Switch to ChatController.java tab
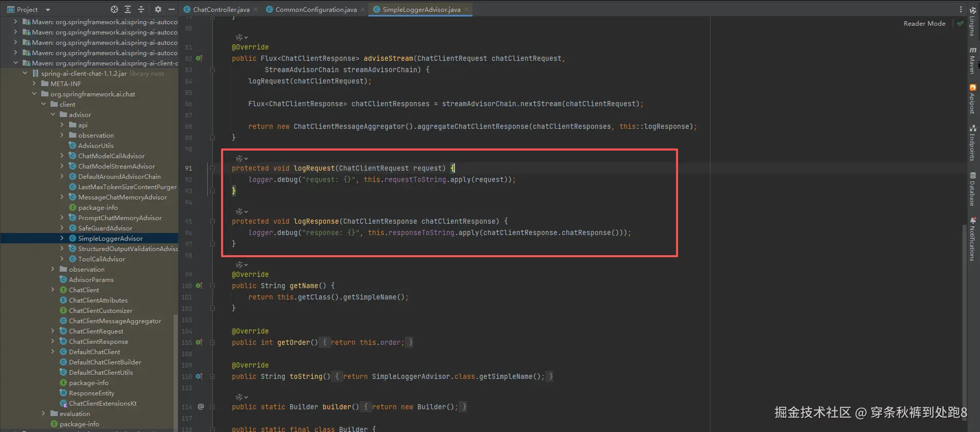The width and height of the screenshot is (980, 432). point(221,9)
